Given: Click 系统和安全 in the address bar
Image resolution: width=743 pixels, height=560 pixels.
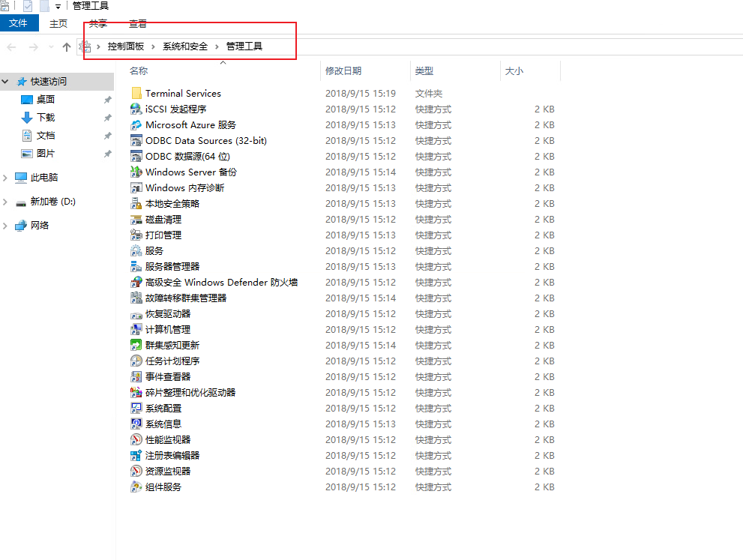Looking at the screenshot, I should pyautogui.click(x=185, y=46).
